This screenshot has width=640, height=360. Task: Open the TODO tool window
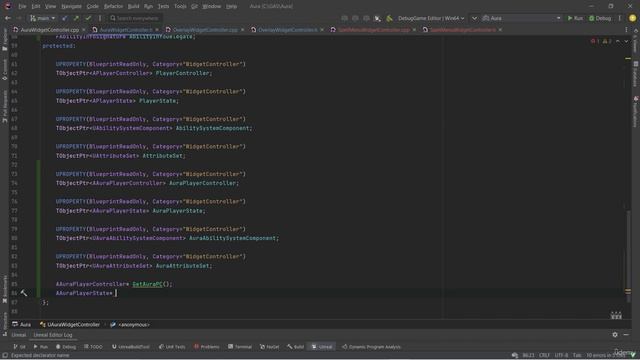(93, 347)
